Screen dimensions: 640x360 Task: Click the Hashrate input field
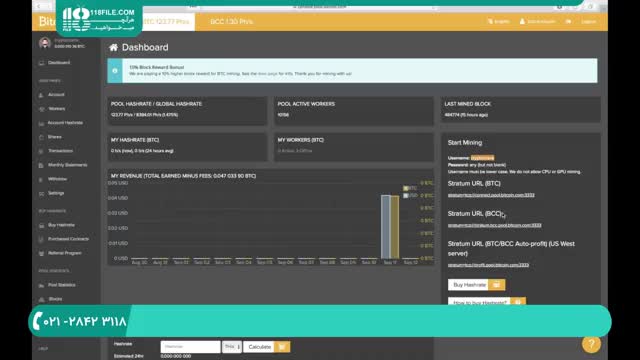click(x=190, y=347)
